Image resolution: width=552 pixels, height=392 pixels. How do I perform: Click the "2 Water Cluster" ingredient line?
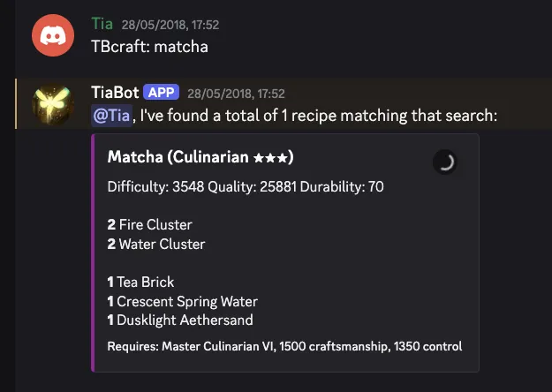(x=155, y=244)
